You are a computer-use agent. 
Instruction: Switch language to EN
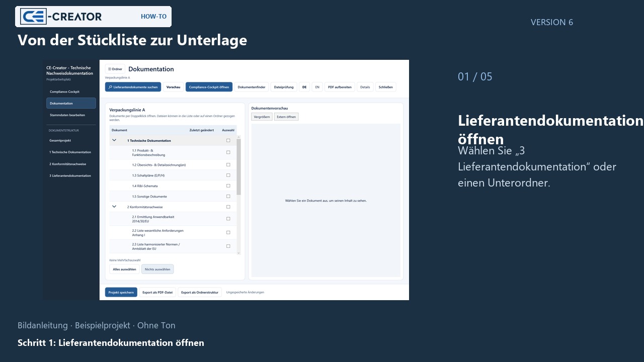click(x=317, y=87)
